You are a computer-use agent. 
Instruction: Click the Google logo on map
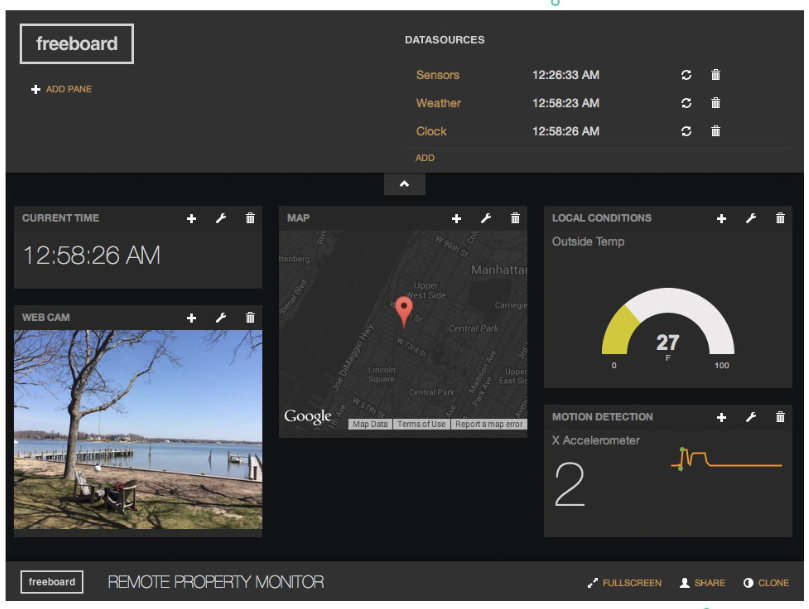coord(308,416)
